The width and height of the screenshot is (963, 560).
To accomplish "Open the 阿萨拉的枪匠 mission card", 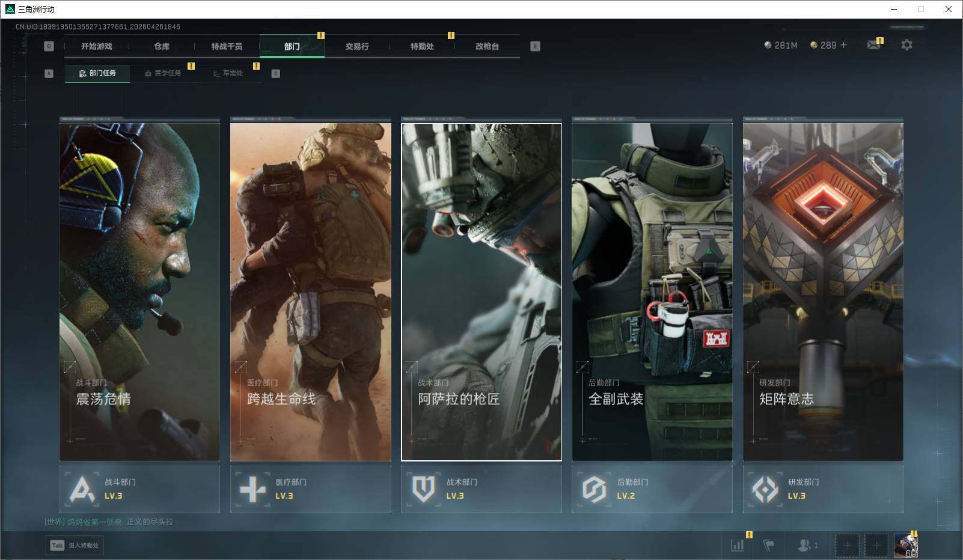I will coord(481,291).
